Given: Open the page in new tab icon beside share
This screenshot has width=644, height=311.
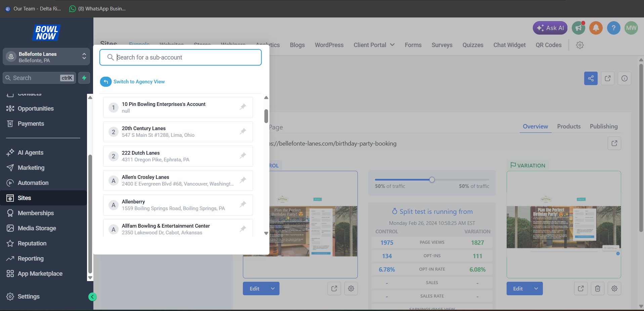Looking at the screenshot, I should coord(608,78).
